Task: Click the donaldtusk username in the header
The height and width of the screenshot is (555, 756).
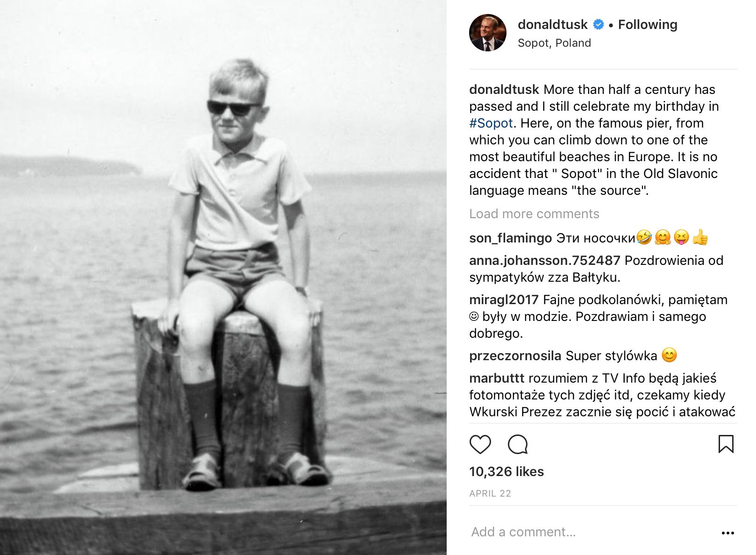Action: (x=552, y=25)
